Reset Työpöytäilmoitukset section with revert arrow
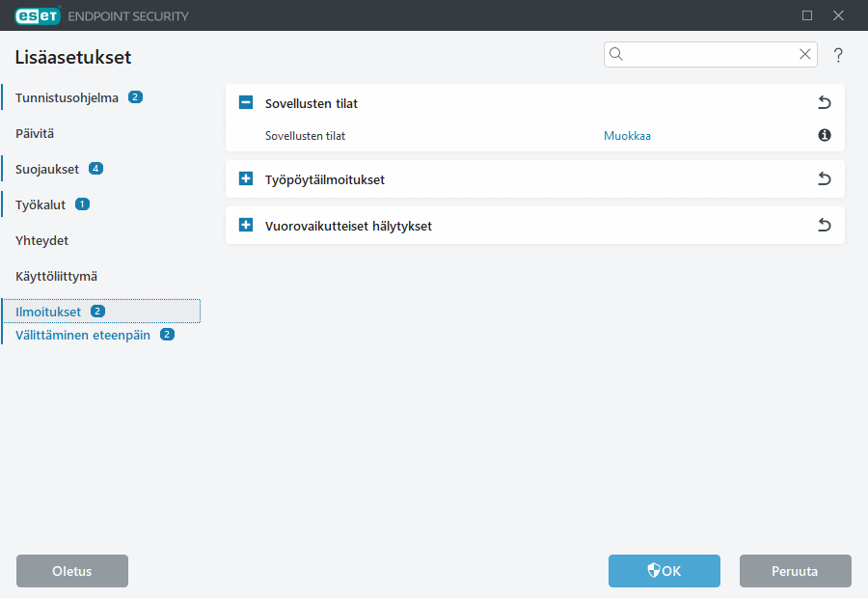The width and height of the screenshot is (868, 598). pyautogui.click(x=825, y=178)
